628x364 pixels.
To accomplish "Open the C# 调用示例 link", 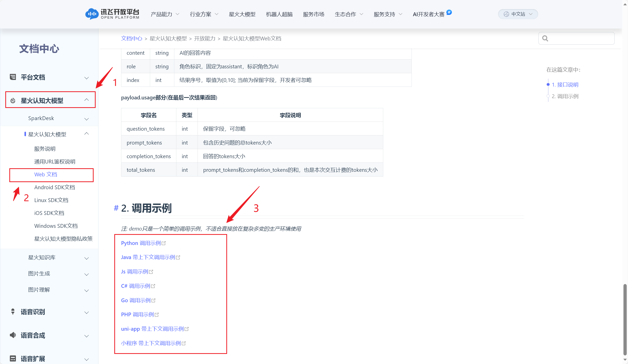I will coord(136,286).
